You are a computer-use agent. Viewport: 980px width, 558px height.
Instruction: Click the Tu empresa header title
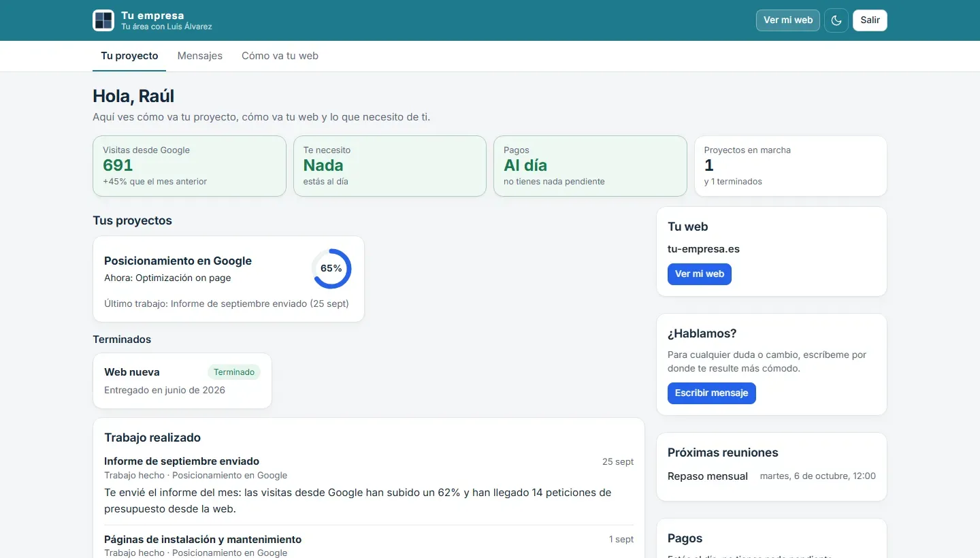[152, 16]
